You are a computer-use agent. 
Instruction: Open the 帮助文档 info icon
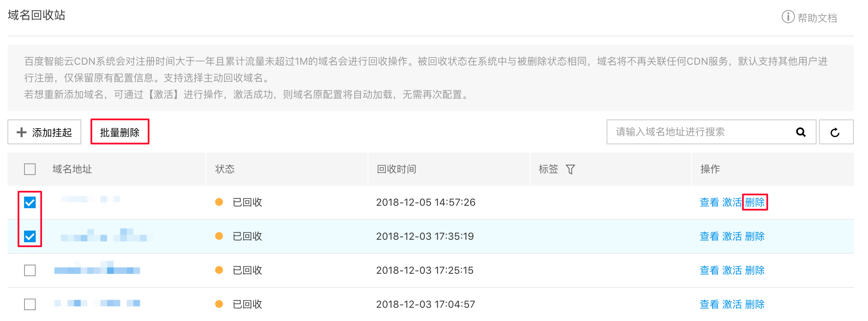[788, 17]
